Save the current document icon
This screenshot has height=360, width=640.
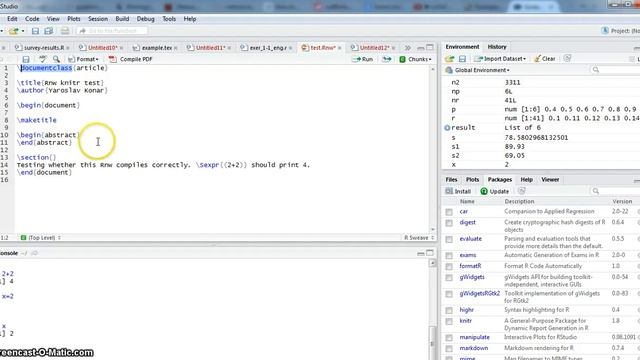(35, 31)
